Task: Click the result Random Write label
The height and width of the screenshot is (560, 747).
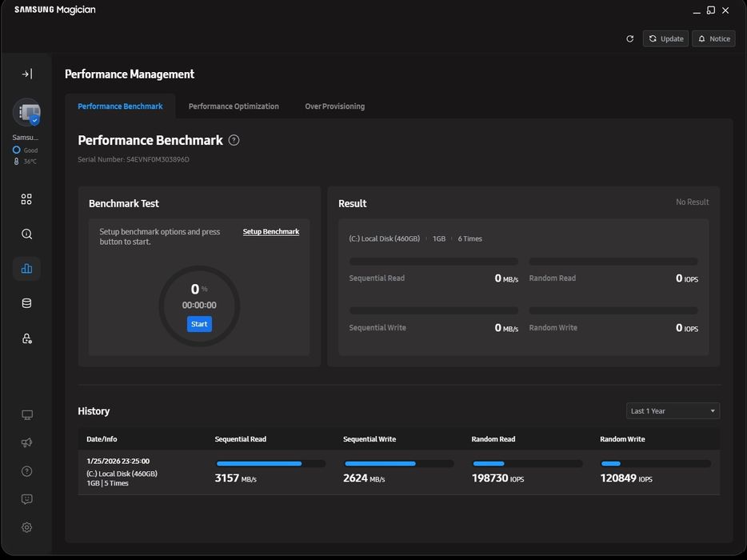Action: pyautogui.click(x=553, y=327)
